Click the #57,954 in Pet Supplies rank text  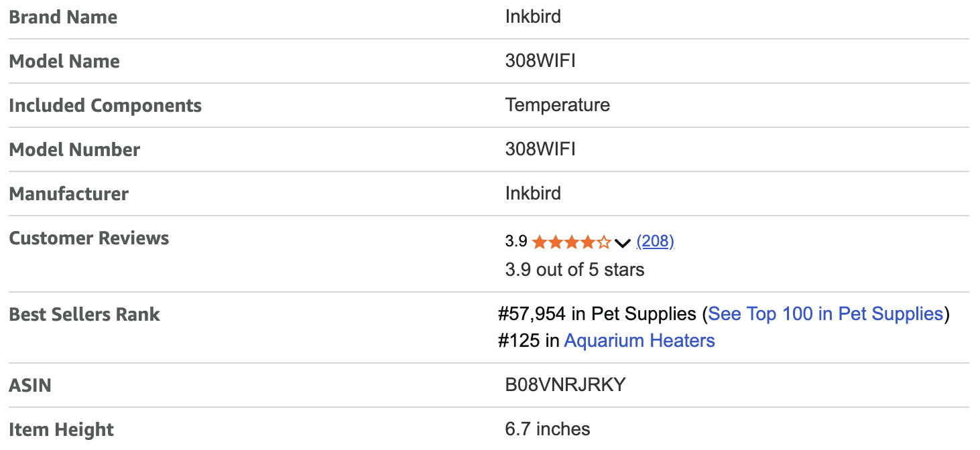pyautogui.click(x=597, y=313)
